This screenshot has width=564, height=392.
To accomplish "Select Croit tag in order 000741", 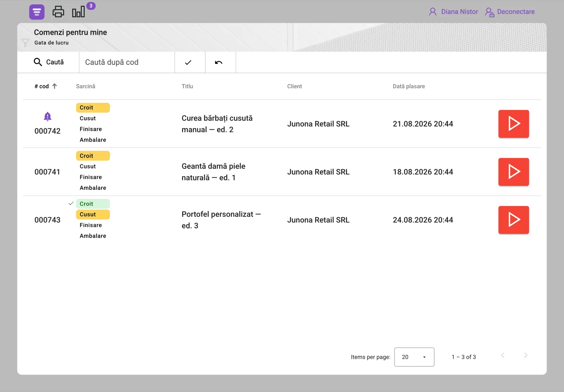I will pos(93,156).
